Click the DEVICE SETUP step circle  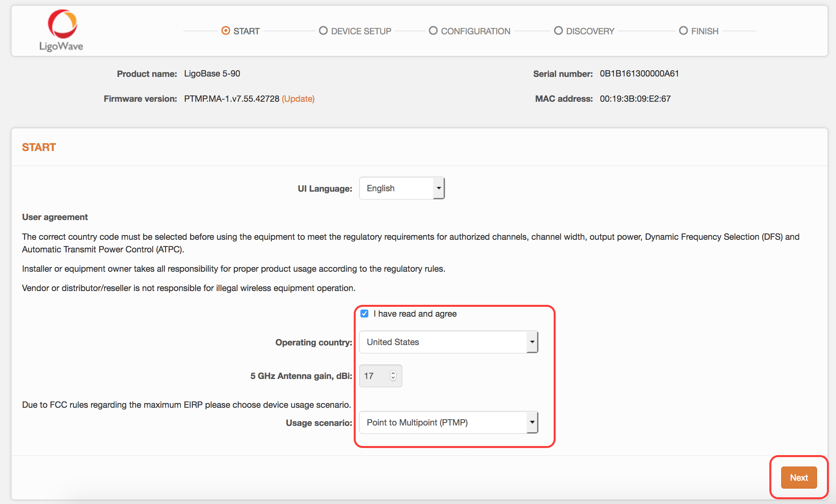(x=323, y=30)
